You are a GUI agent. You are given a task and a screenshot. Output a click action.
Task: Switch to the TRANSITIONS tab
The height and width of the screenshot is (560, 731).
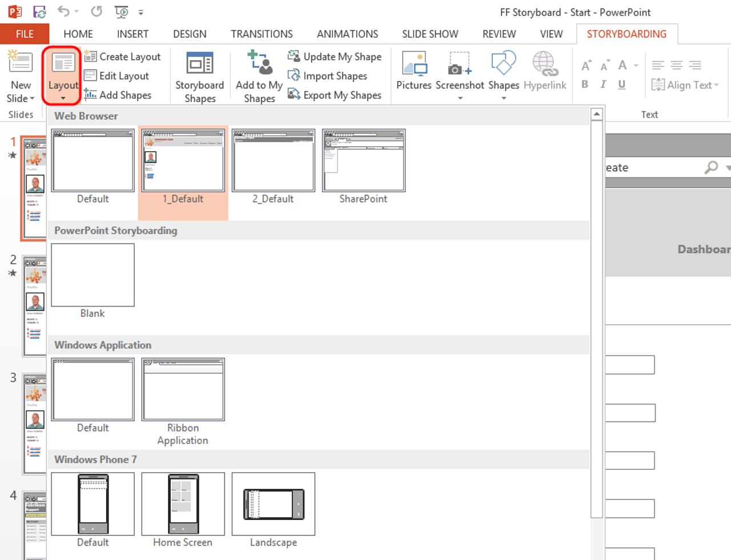point(262,34)
